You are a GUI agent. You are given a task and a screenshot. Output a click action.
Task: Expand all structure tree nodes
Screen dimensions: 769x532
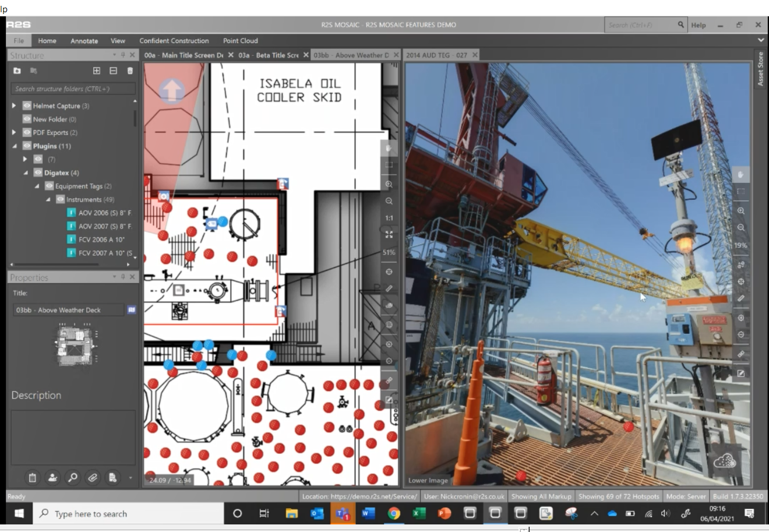[97, 71]
